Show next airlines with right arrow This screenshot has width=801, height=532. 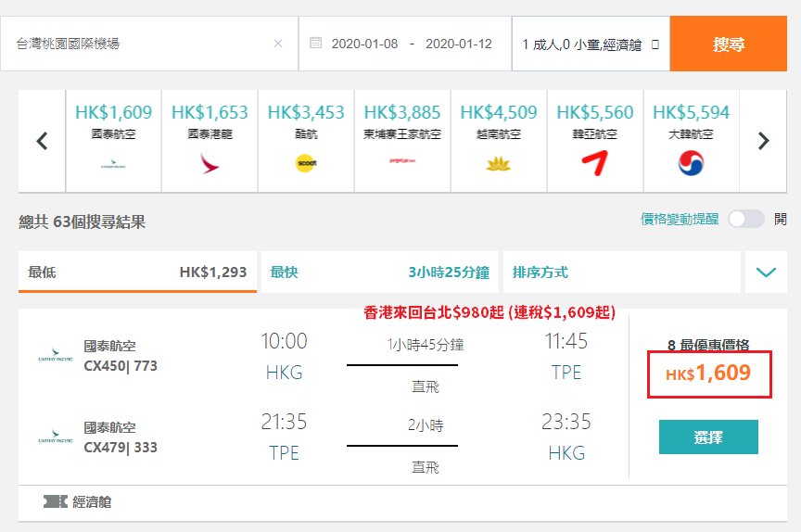pyautogui.click(x=763, y=141)
